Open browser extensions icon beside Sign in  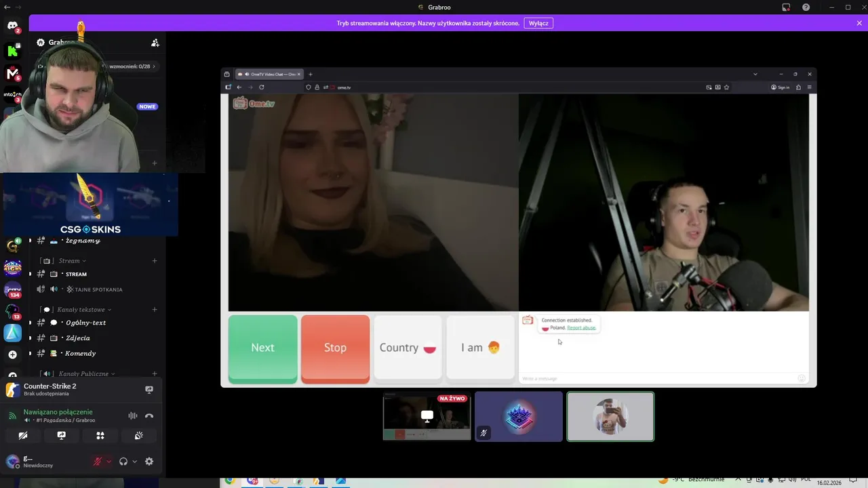(799, 87)
